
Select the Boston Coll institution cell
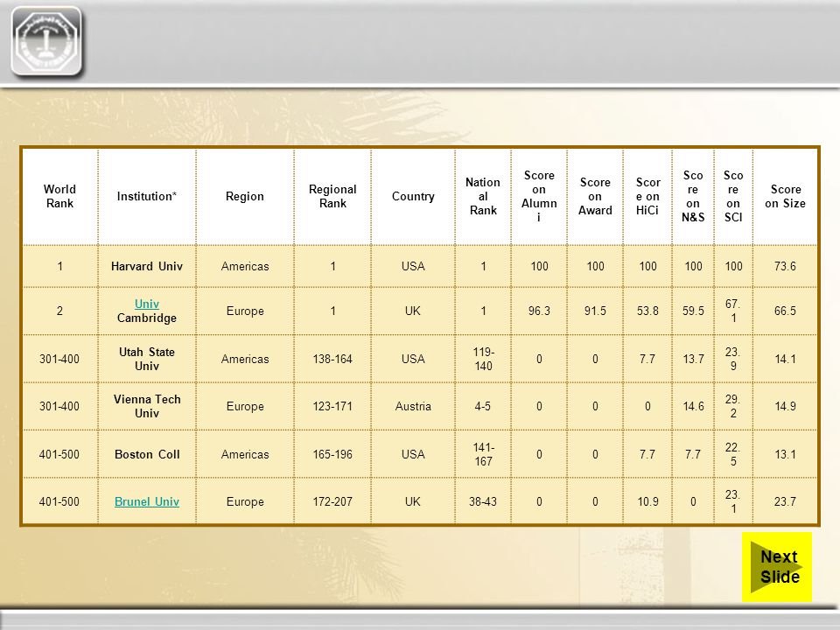click(147, 454)
